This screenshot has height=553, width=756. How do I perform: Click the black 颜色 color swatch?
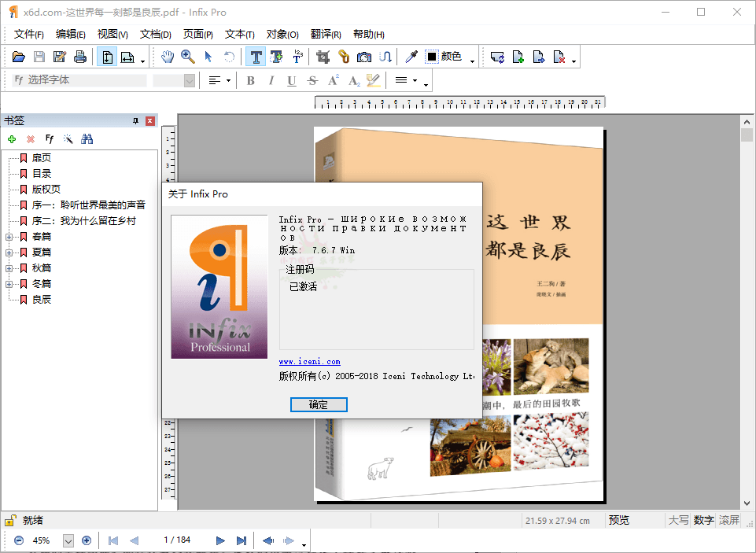point(432,57)
